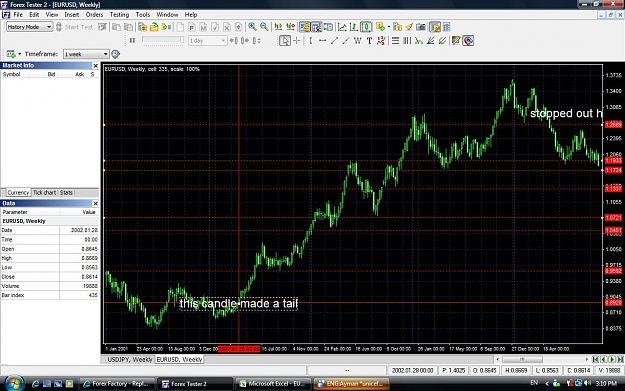This screenshot has height=391, width=625.
Task: Click the add-chart icon beside Timeframe
Action: pyautogui.click(x=11, y=54)
